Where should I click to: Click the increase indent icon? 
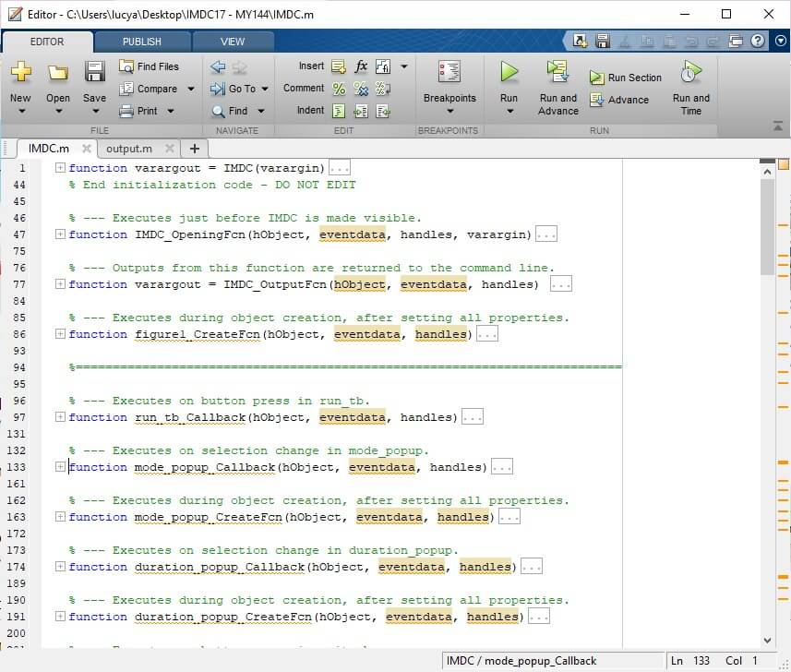click(361, 111)
